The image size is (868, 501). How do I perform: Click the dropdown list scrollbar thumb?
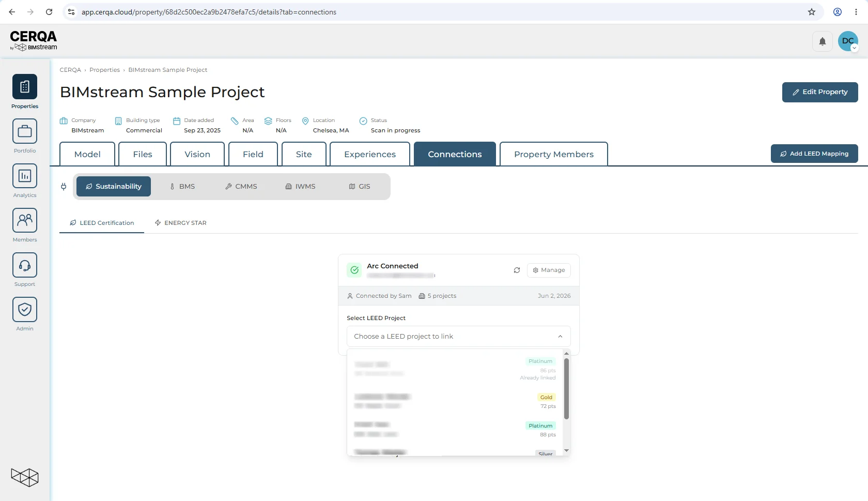(566, 389)
